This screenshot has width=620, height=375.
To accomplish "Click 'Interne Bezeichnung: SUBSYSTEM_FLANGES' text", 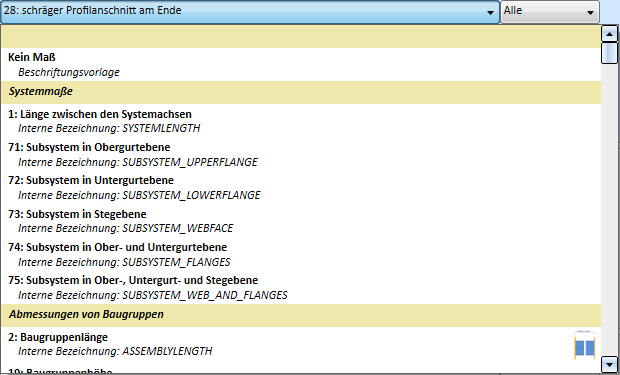I will [x=124, y=262].
